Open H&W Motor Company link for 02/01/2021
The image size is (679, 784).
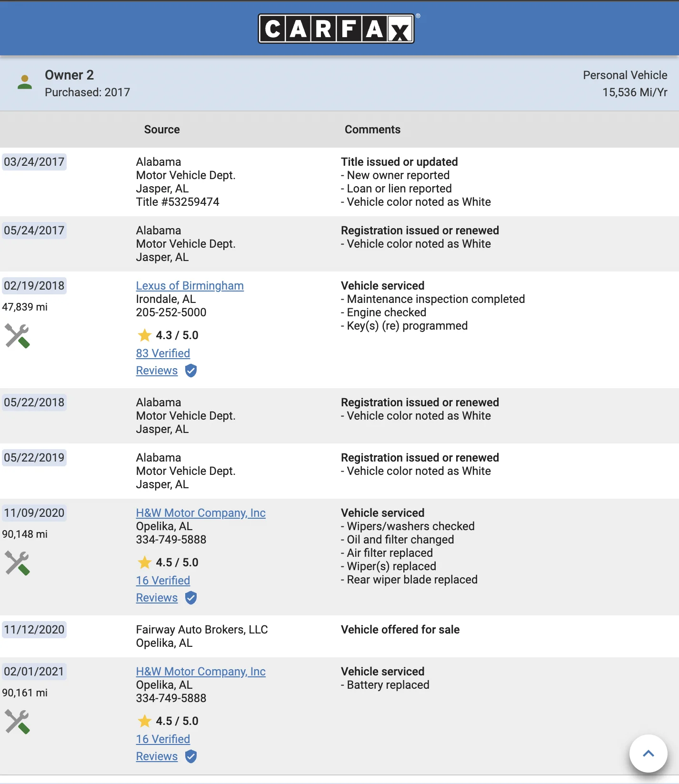(x=200, y=672)
